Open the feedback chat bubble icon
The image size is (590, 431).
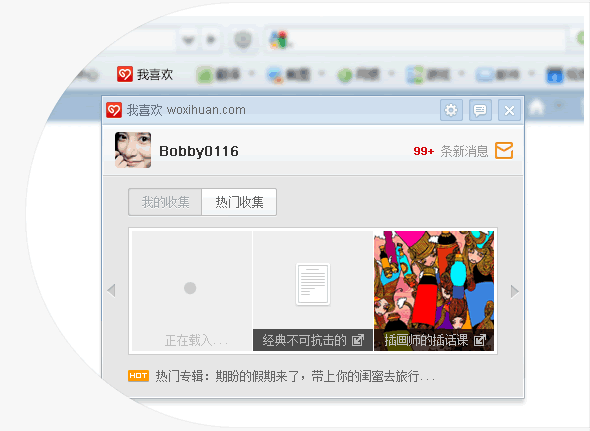click(480, 110)
